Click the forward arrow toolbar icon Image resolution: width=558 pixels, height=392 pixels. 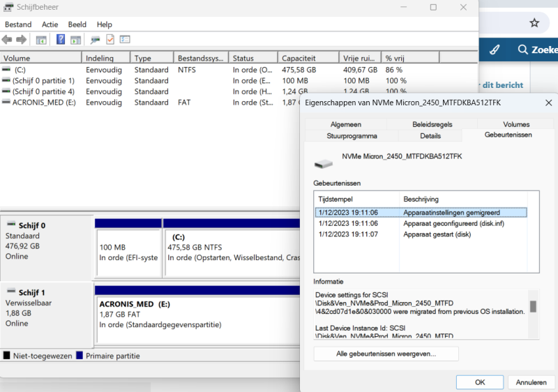tap(21, 40)
